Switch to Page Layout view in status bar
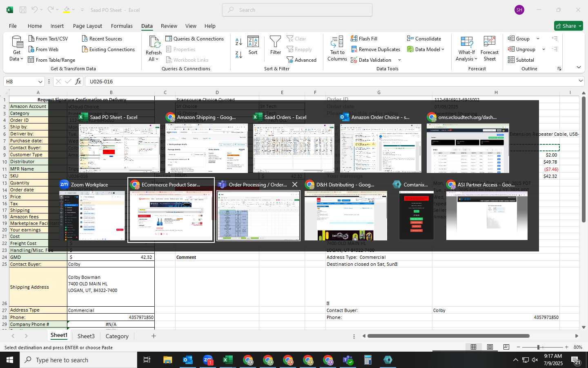The image size is (588, 368). coord(490,347)
